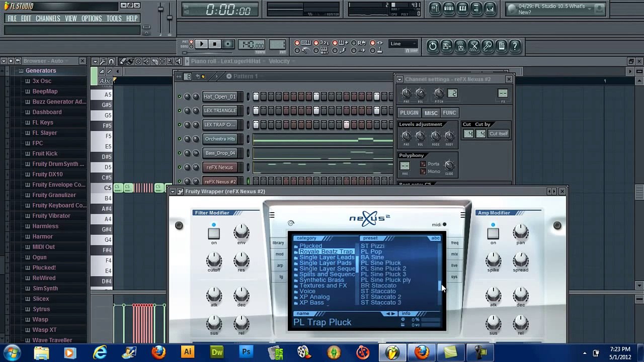Screen dimensions: 644x362
Task: Click the magnifier icon in the shortcut toolbar
Action: click(488, 46)
